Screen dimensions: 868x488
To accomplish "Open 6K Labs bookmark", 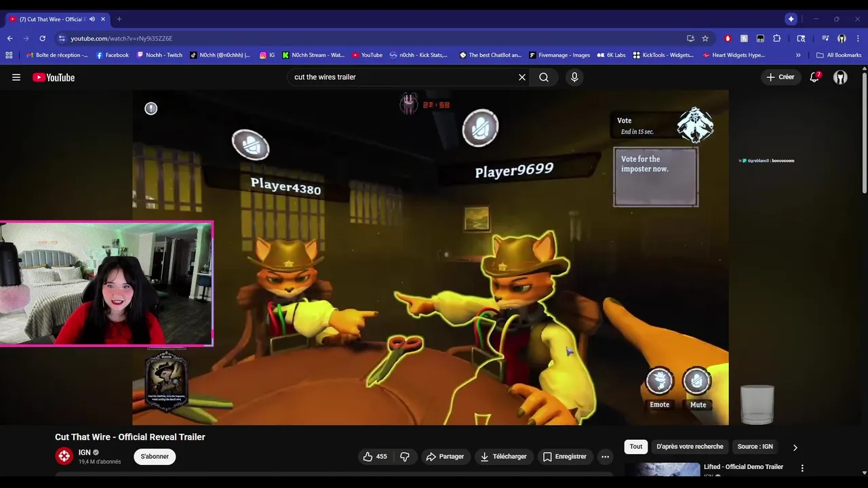I will (611, 55).
